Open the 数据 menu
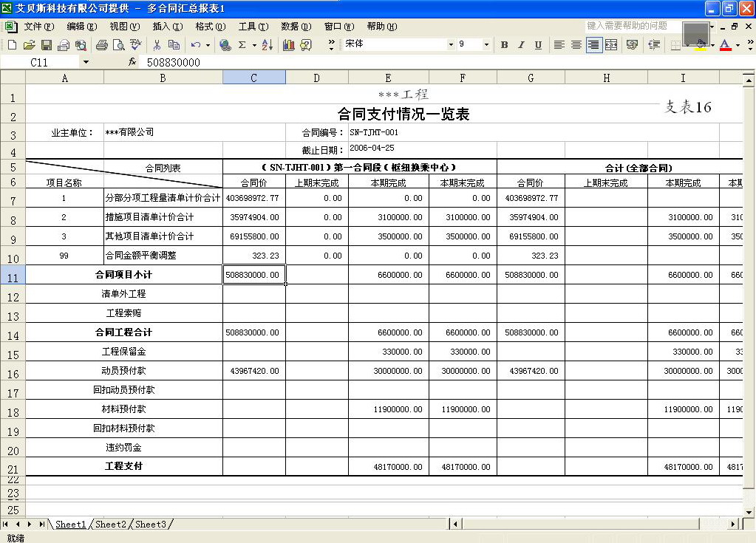 pyautogui.click(x=296, y=27)
